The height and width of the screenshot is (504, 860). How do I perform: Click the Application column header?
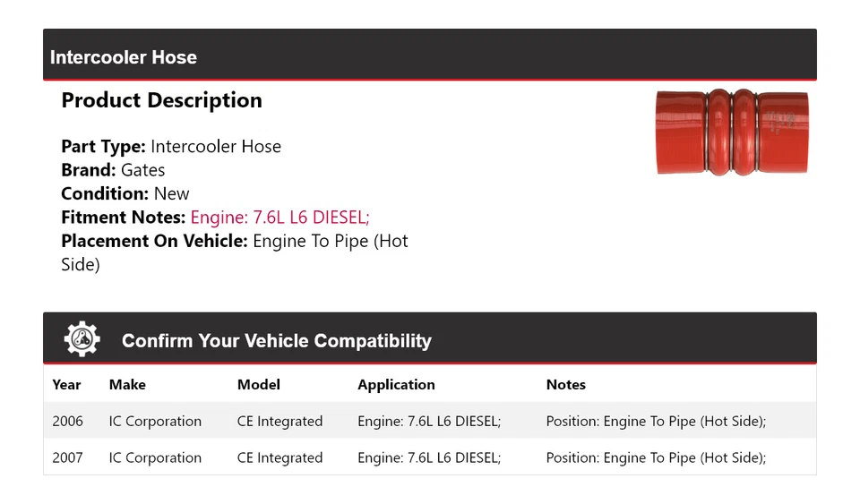pyautogui.click(x=396, y=385)
